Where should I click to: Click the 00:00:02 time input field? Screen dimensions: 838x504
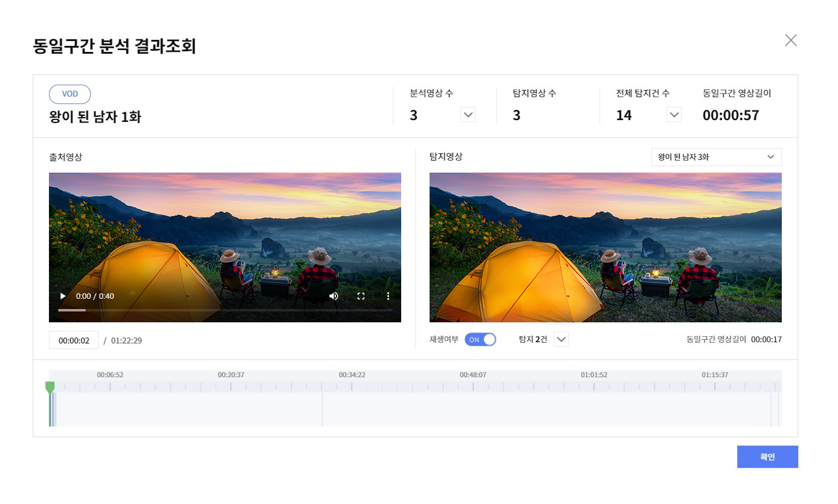[x=74, y=340]
